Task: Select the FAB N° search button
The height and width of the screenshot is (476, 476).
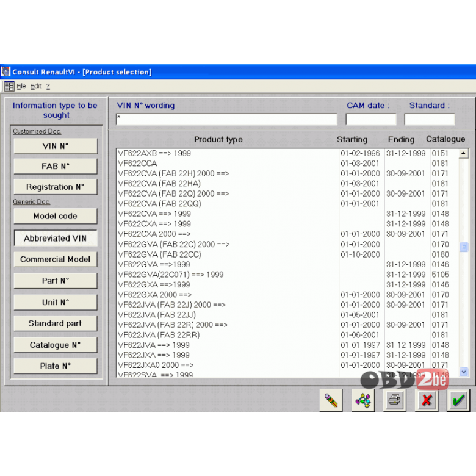Action: pos(56,167)
